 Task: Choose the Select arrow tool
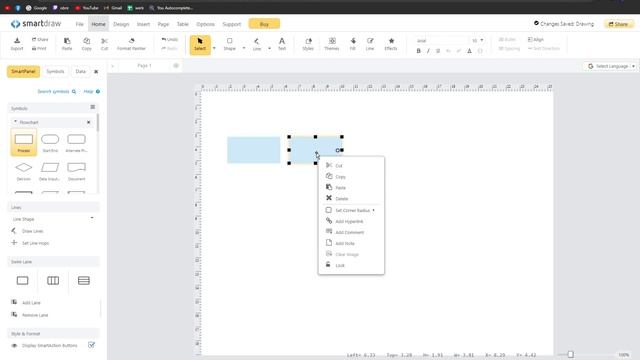[200, 44]
